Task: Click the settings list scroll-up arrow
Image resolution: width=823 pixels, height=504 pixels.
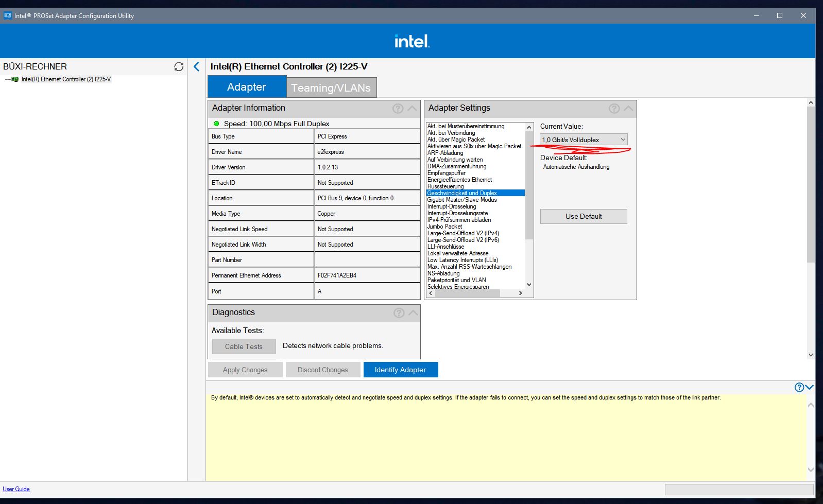Action: 529,127
